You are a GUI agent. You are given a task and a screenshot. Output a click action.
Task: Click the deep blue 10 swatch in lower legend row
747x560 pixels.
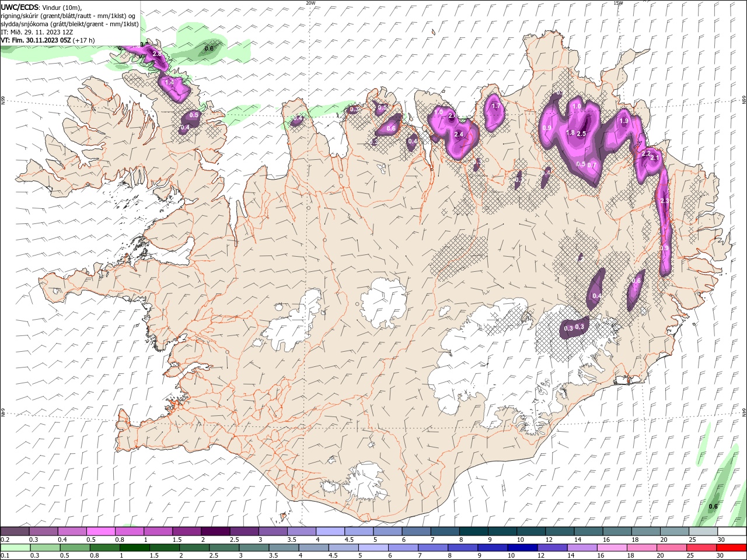click(x=522, y=548)
